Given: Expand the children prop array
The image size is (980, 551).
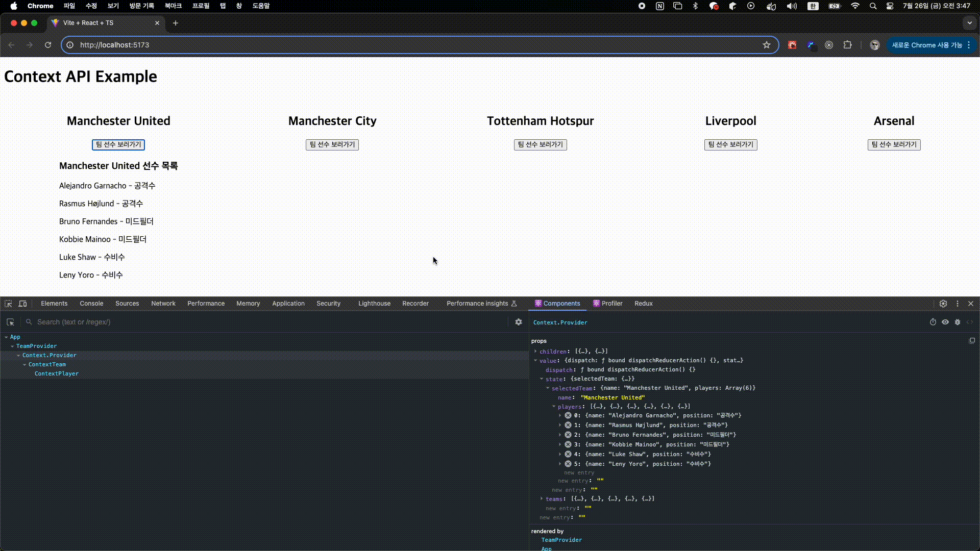Looking at the screenshot, I should click(535, 352).
